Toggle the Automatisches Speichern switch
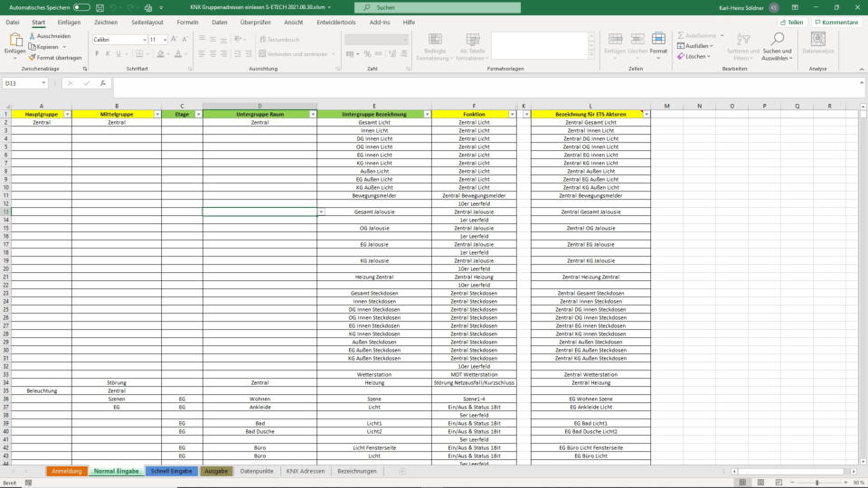 (x=81, y=7)
